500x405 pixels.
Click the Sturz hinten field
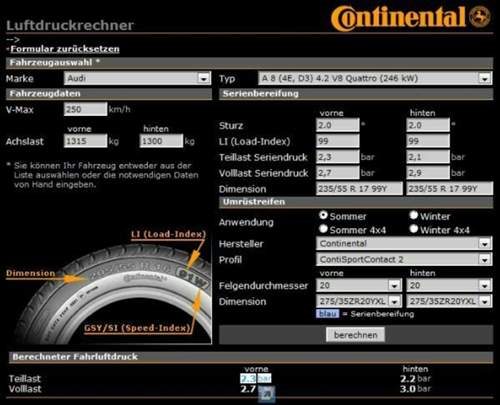click(x=428, y=125)
